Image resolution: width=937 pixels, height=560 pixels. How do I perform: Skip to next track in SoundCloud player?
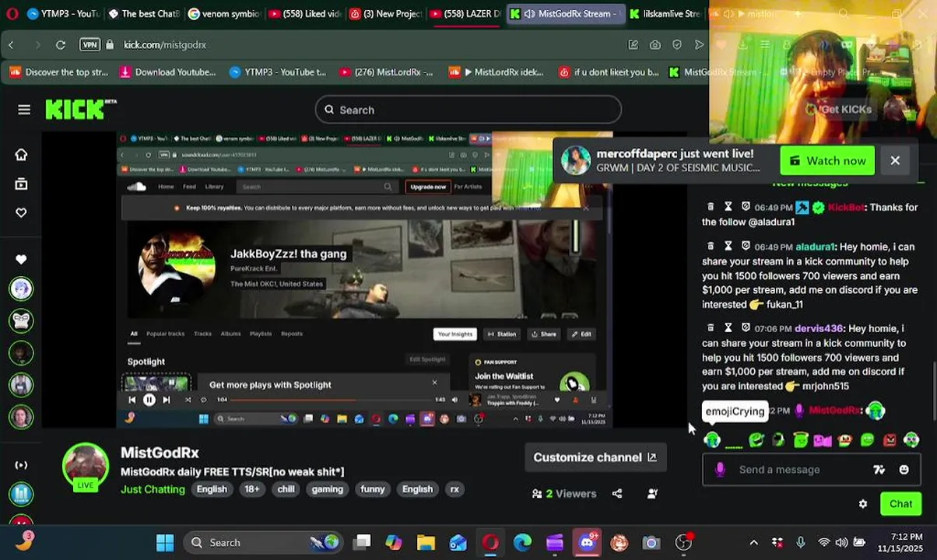tap(166, 400)
